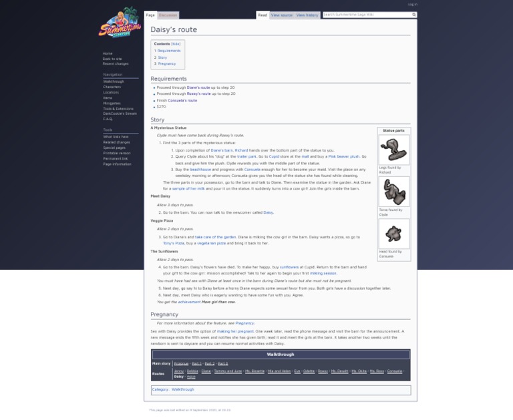Open Part 1 in Walkthrough box
Viewport: 513px width, 420px height.
click(x=196, y=363)
